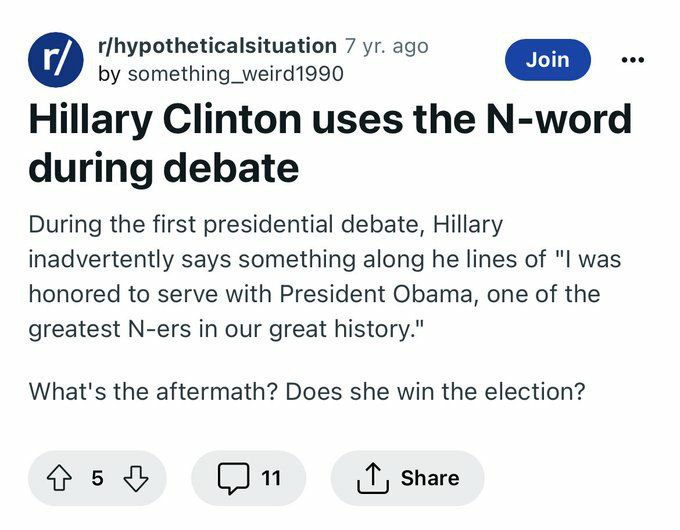Click the share arrow icon
This screenshot has height=530, width=680.
[372, 479]
